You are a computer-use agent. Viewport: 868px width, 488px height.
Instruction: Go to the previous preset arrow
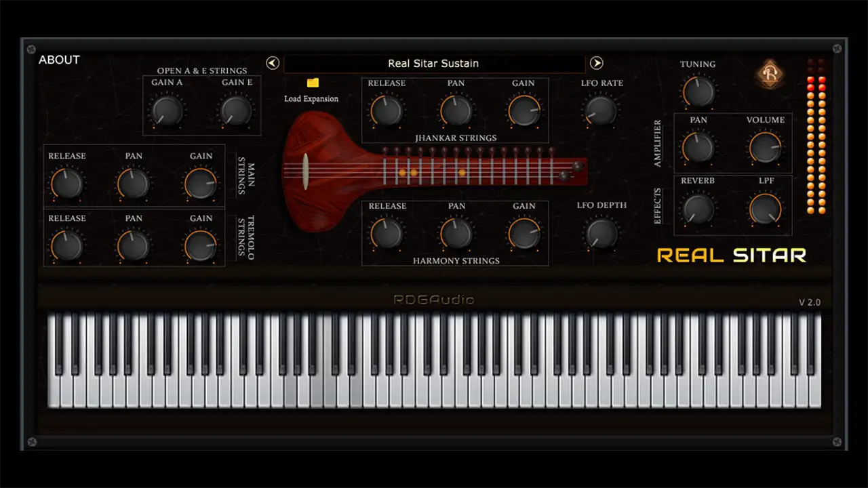(x=273, y=63)
